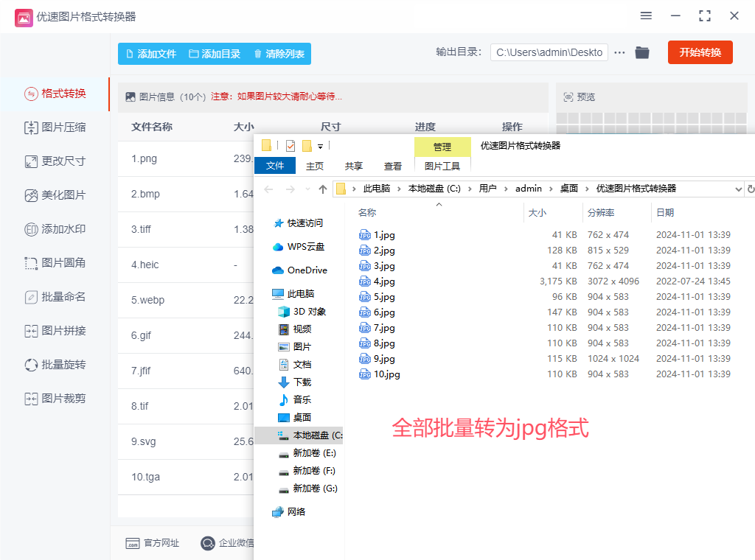Open the 文件 tab in Explorer ribbon
Screen dimensions: 755x560
275,166
